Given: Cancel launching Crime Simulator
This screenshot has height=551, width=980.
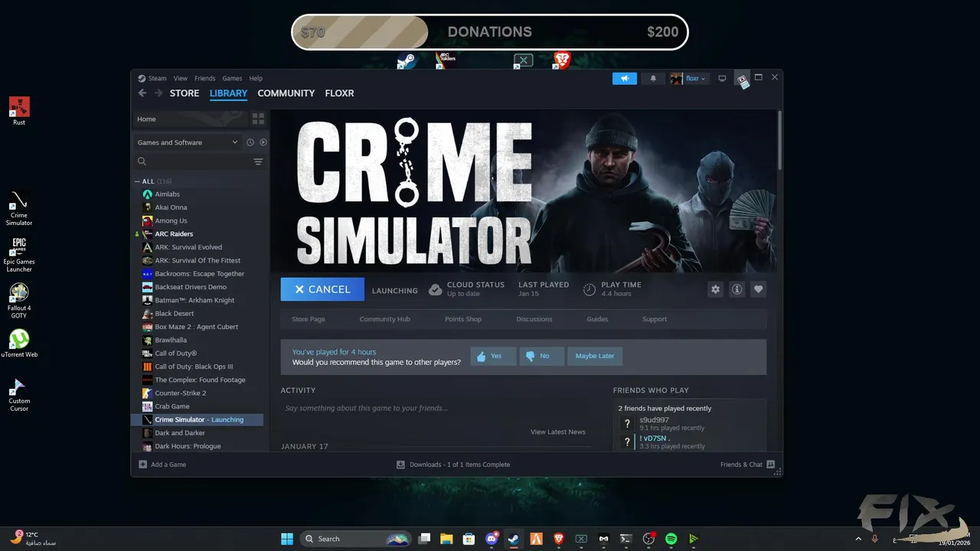Looking at the screenshot, I should pos(322,289).
